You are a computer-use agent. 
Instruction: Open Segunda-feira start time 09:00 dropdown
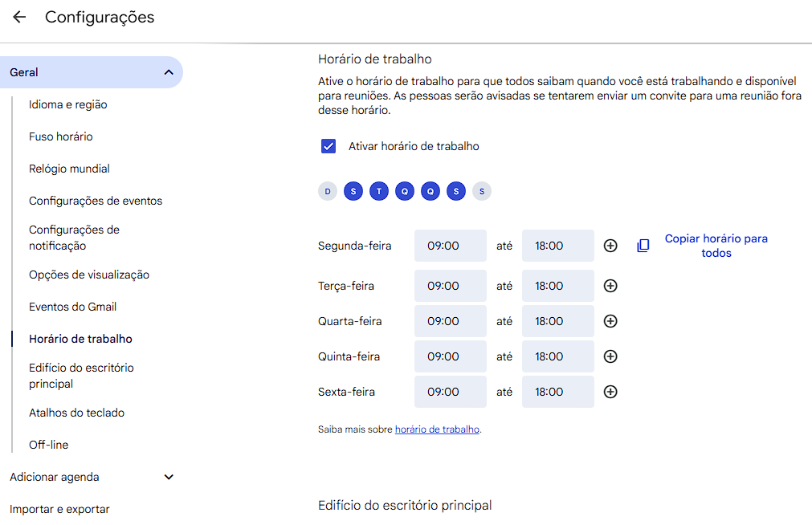coord(451,246)
